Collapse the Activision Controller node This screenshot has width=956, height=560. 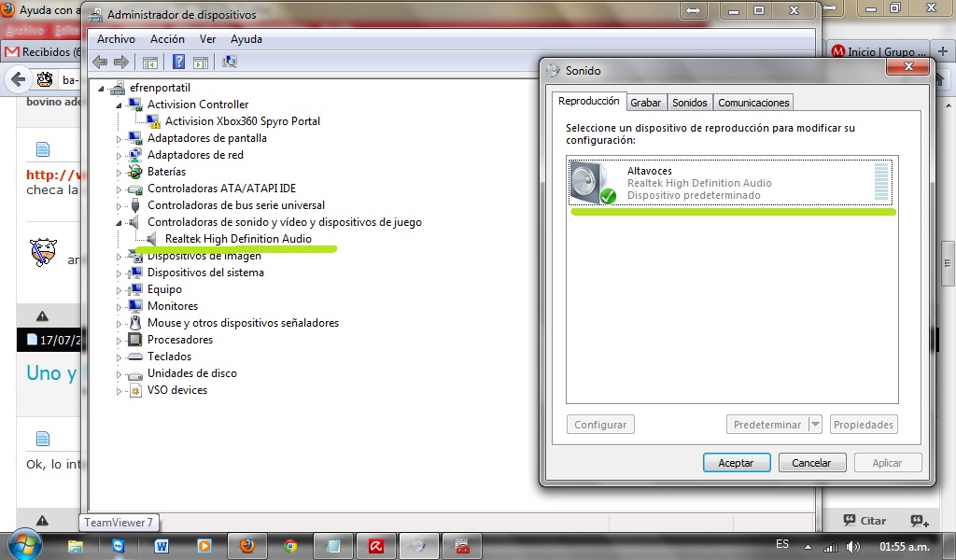click(119, 105)
